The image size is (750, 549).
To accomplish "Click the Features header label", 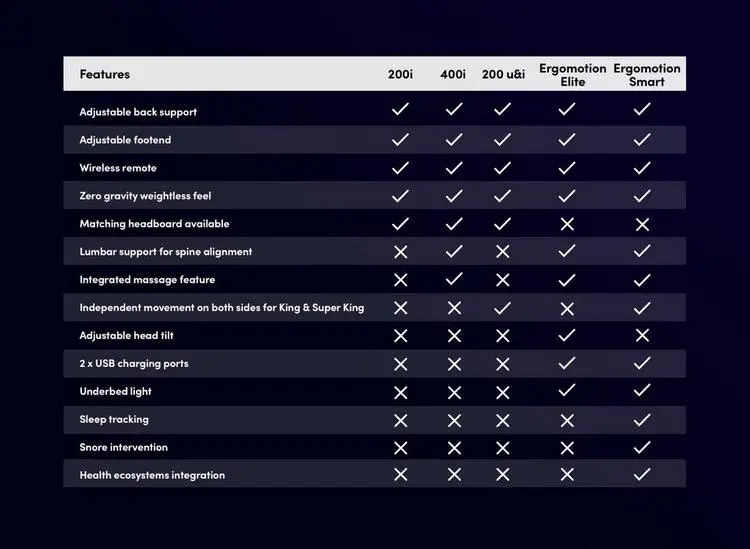I will [105, 74].
